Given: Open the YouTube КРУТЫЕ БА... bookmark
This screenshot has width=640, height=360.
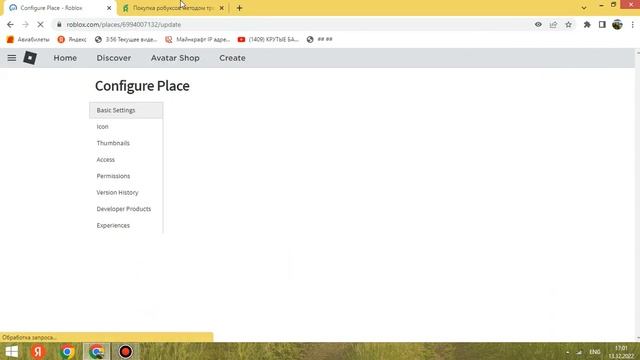Looking at the screenshot, I should (268, 40).
